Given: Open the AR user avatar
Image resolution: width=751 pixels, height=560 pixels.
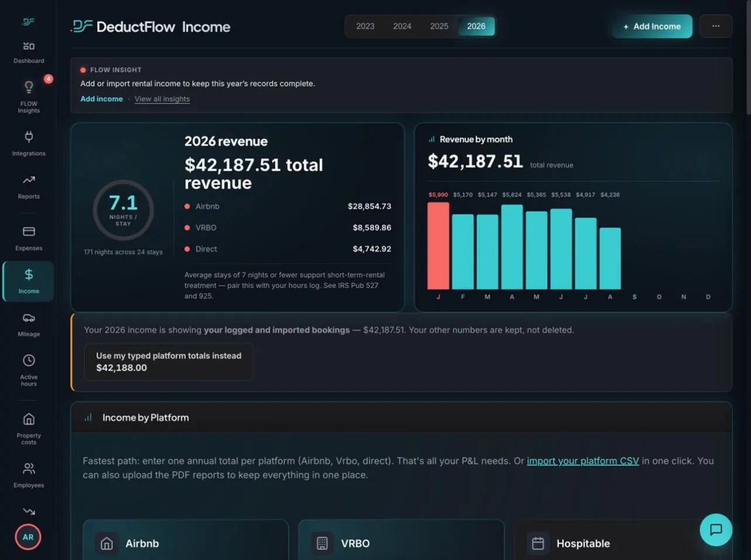Looking at the screenshot, I should (28, 537).
